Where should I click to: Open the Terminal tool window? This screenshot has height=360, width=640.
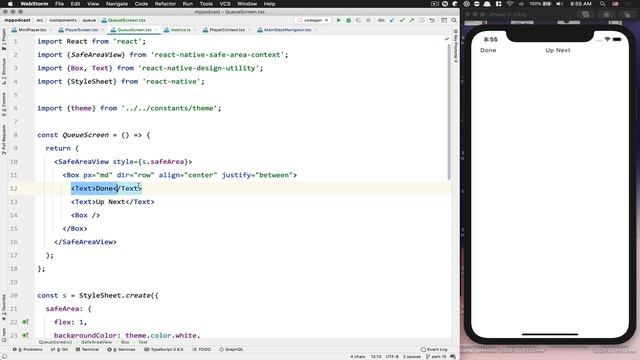(87, 349)
